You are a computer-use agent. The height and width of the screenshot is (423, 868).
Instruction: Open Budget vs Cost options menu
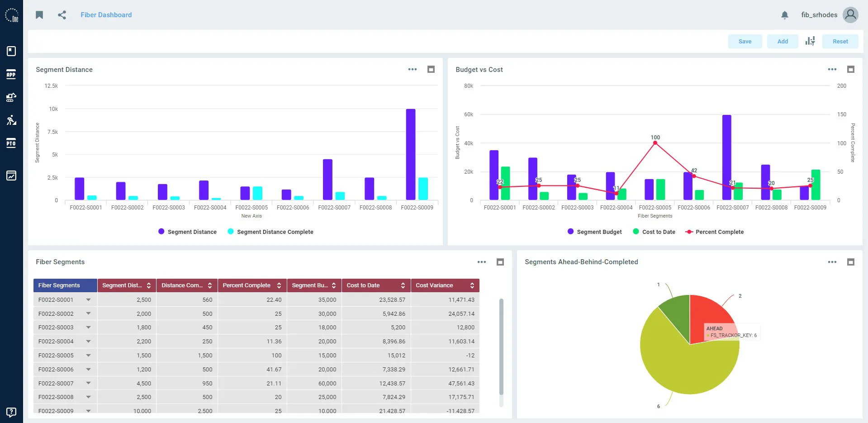tap(832, 69)
